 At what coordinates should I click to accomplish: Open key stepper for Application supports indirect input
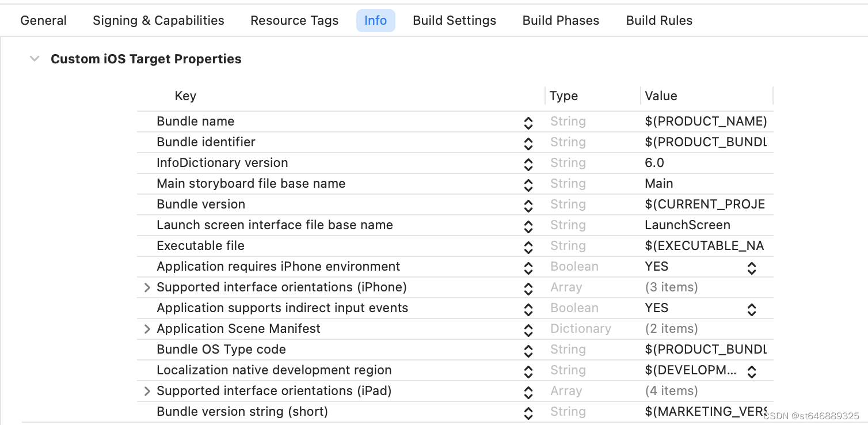click(x=528, y=309)
